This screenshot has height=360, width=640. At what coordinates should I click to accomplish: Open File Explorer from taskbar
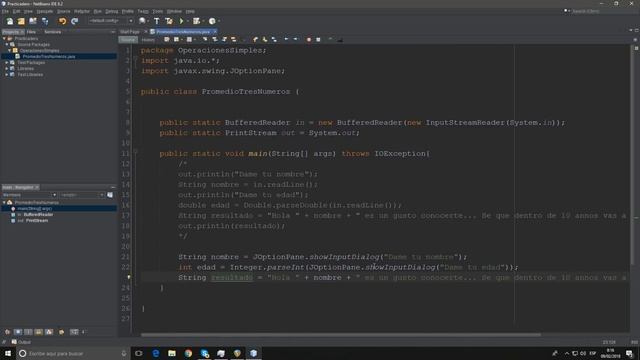[172, 353]
